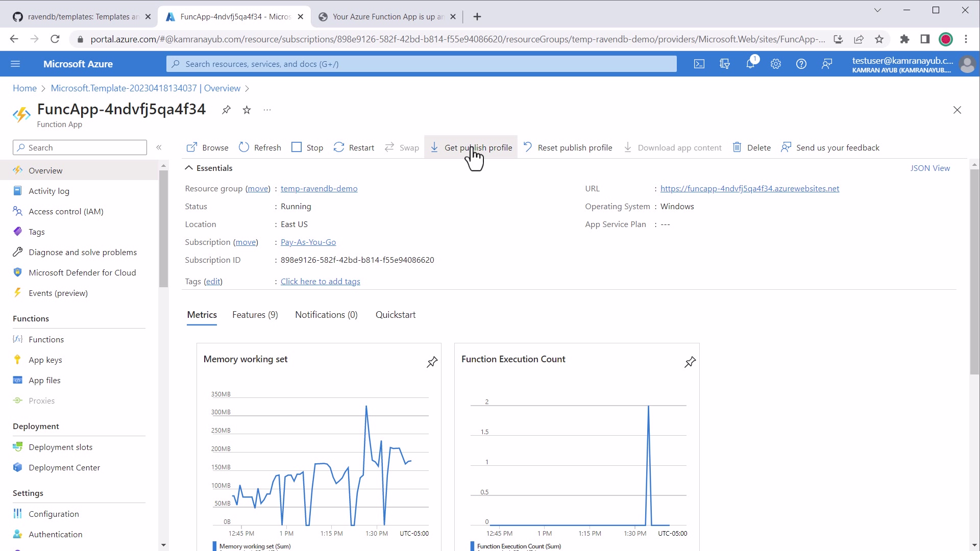980x551 pixels.
Task: Add FuncApp to favorites with star
Action: (x=247, y=110)
